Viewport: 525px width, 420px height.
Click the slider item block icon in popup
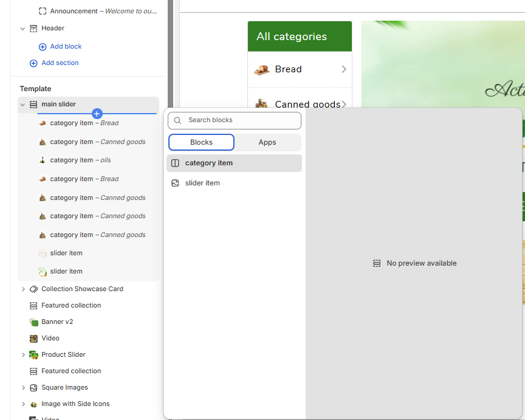coord(174,182)
